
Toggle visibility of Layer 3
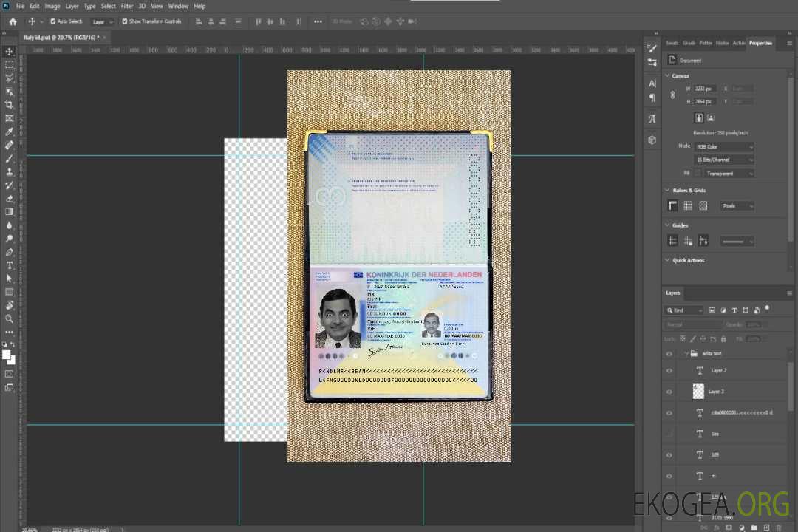coord(669,392)
